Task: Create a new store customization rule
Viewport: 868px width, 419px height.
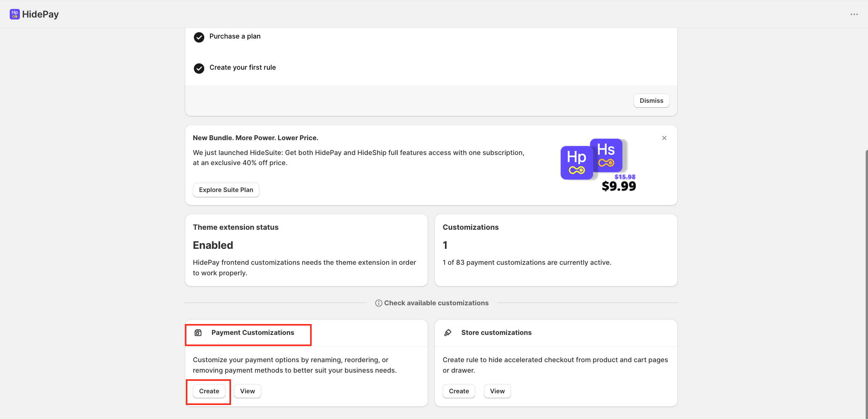Action: click(459, 391)
